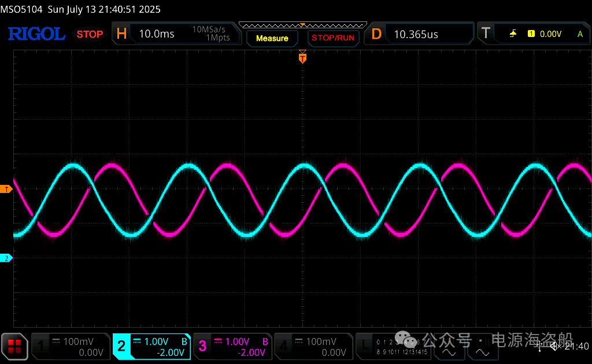Select the orange trigger level marker on left edge
The image size is (592, 364).
[6, 190]
